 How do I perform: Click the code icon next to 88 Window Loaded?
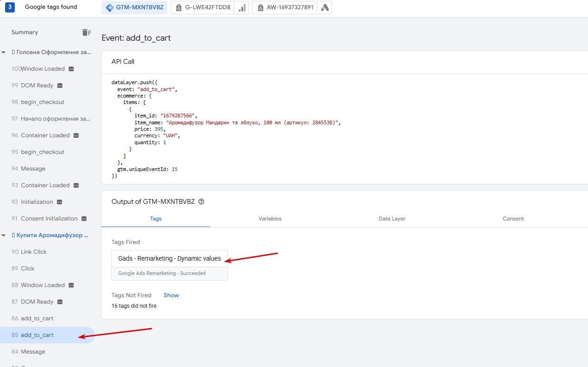click(71, 285)
